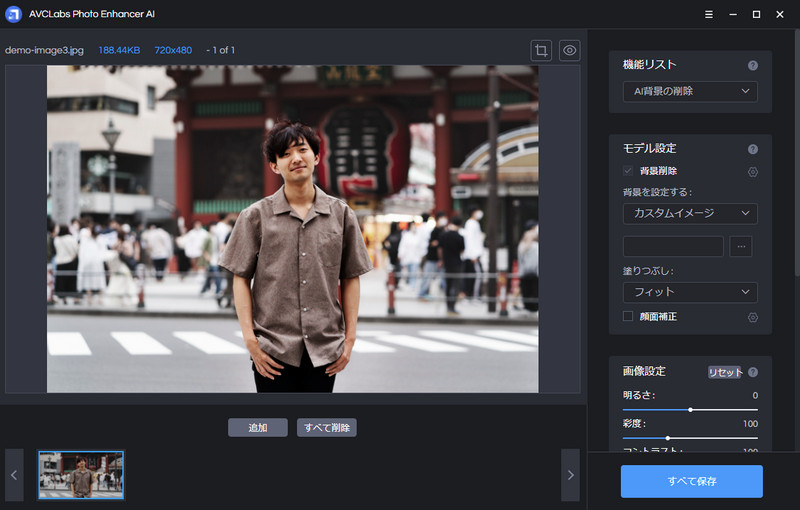Viewport: 800px width, 510px height.
Task: Click the 彩度 value 100
Action: point(750,424)
